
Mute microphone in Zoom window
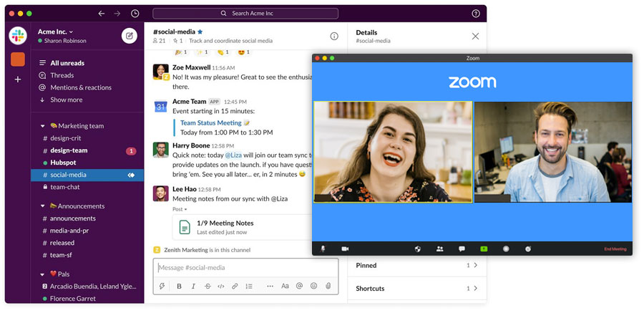[x=323, y=249]
